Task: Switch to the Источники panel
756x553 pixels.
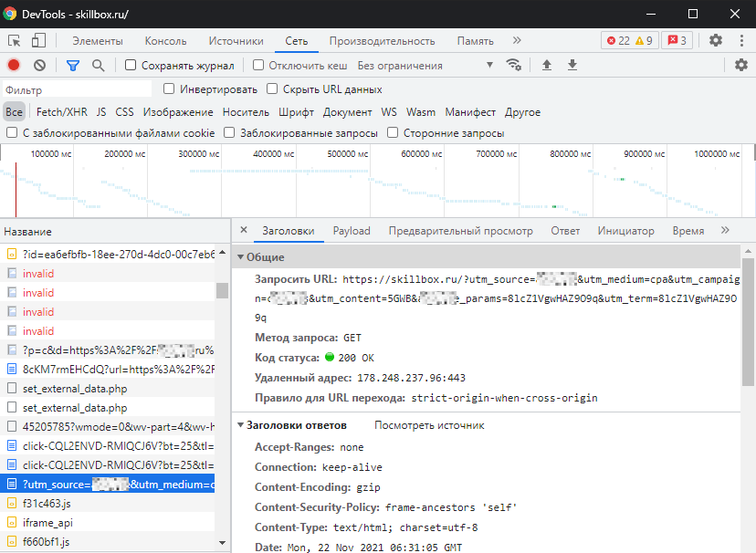Action: [236, 41]
